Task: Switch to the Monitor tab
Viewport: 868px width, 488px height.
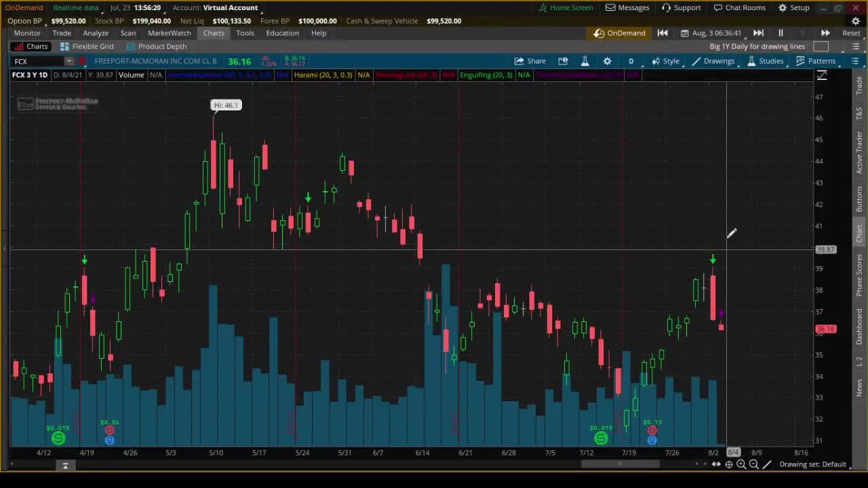Action: [27, 33]
